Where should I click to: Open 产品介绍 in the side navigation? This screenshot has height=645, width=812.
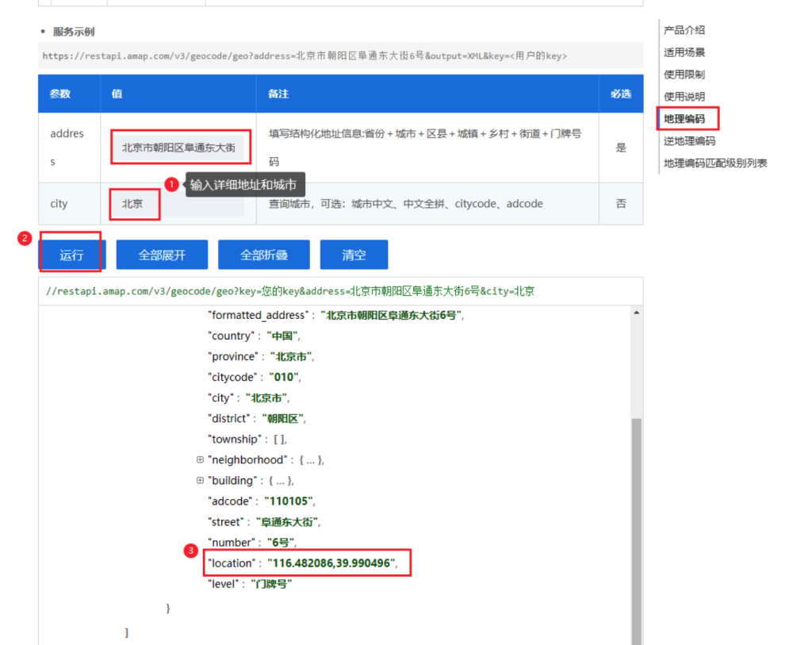tap(684, 30)
